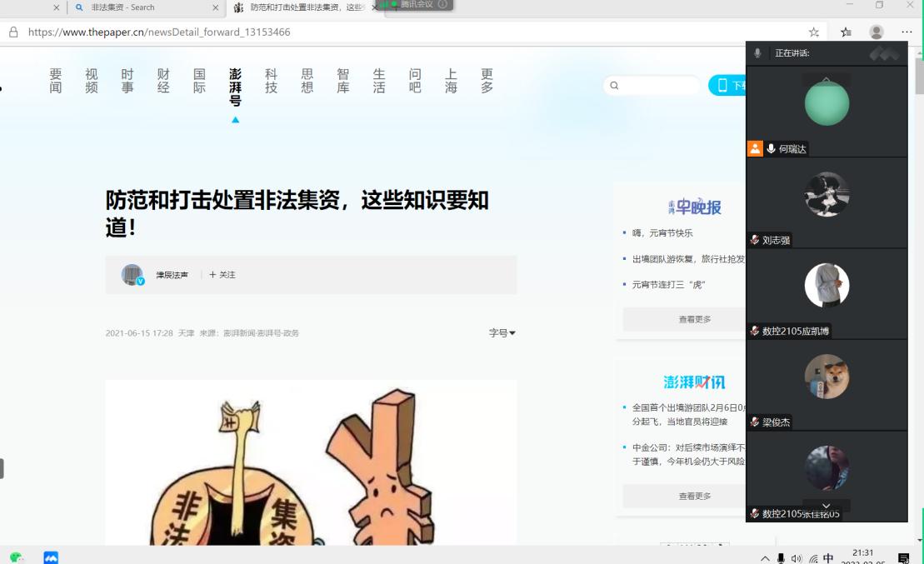Screen dimensions: 924x564
Task: Click 梁俊杰's dog avatar
Action: [x=827, y=377]
